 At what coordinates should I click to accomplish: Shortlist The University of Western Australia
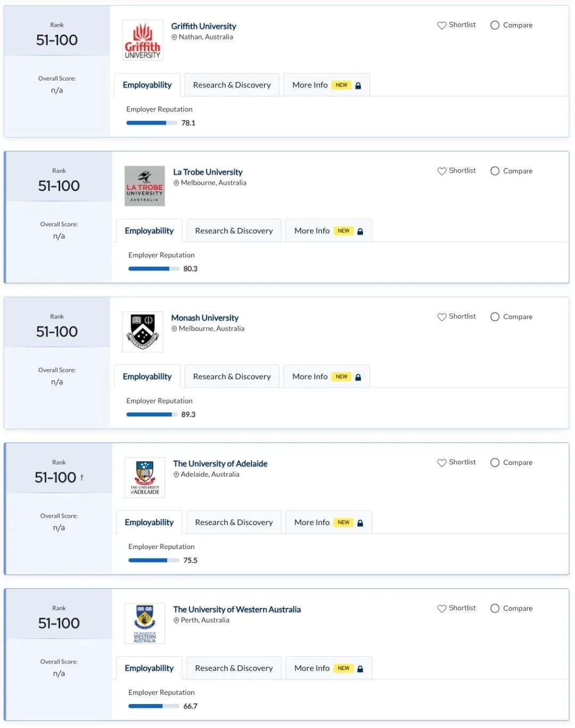pos(456,608)
